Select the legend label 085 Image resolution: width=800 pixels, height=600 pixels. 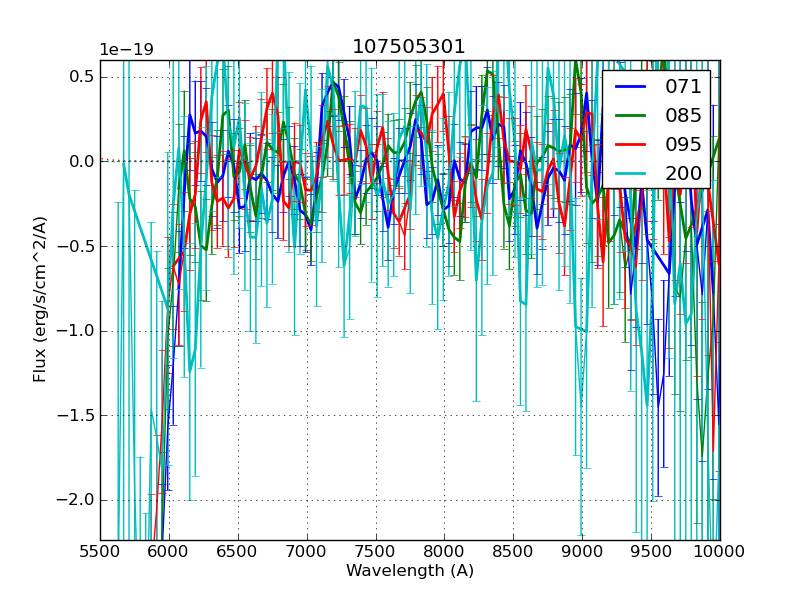point(684,116)
